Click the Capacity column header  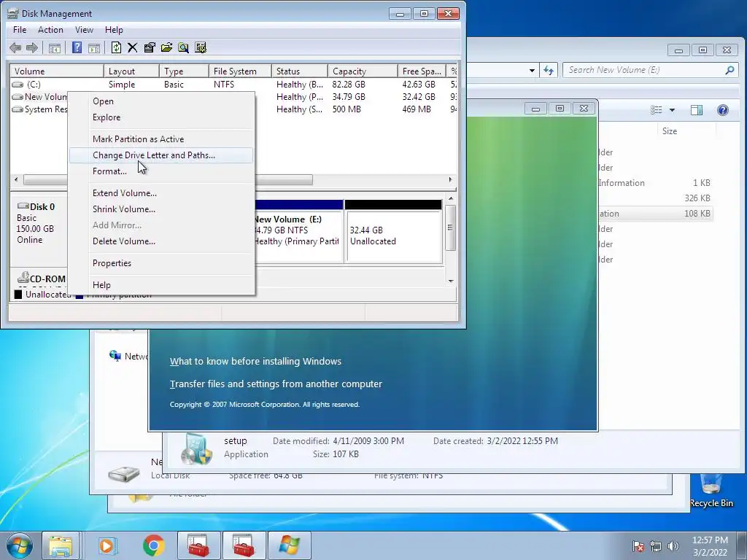(x=363, y=71)
